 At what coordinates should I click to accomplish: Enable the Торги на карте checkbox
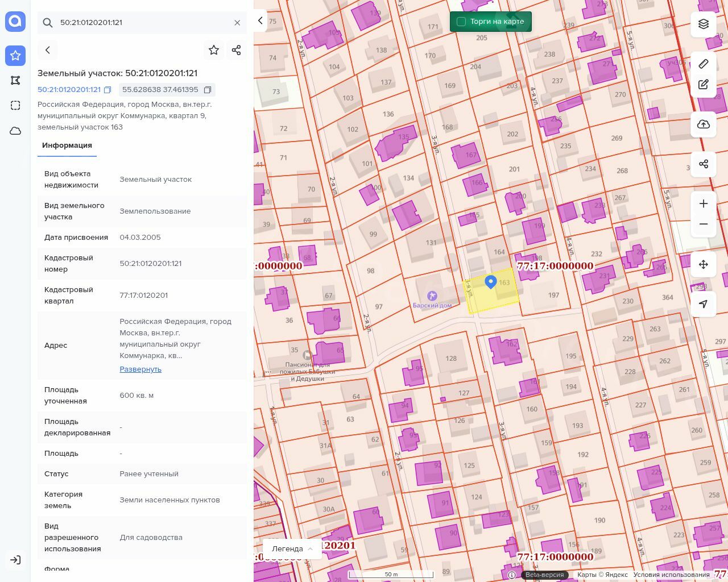(x=461, y=22)
